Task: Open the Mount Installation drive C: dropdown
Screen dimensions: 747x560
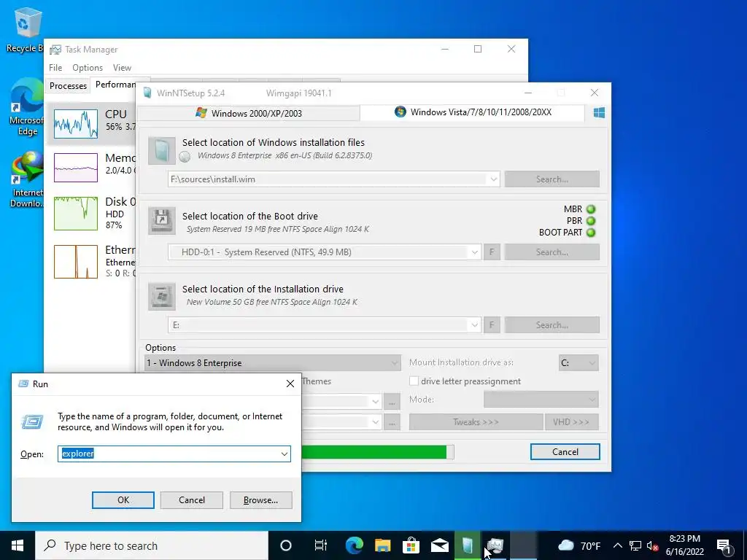Action: click(578, 363)
